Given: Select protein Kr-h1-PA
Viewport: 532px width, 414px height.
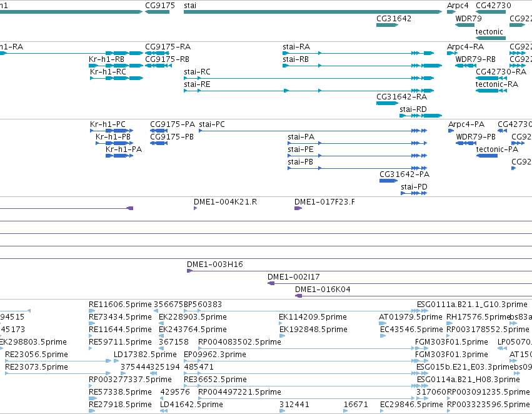Looking at the screenshot, I should (x=119, y=156).
